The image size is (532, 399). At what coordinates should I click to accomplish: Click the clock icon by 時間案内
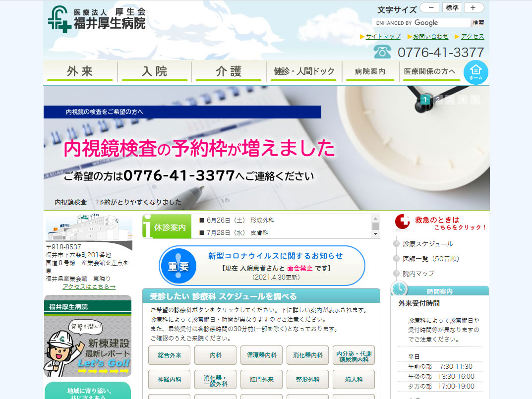click(399, 289)
